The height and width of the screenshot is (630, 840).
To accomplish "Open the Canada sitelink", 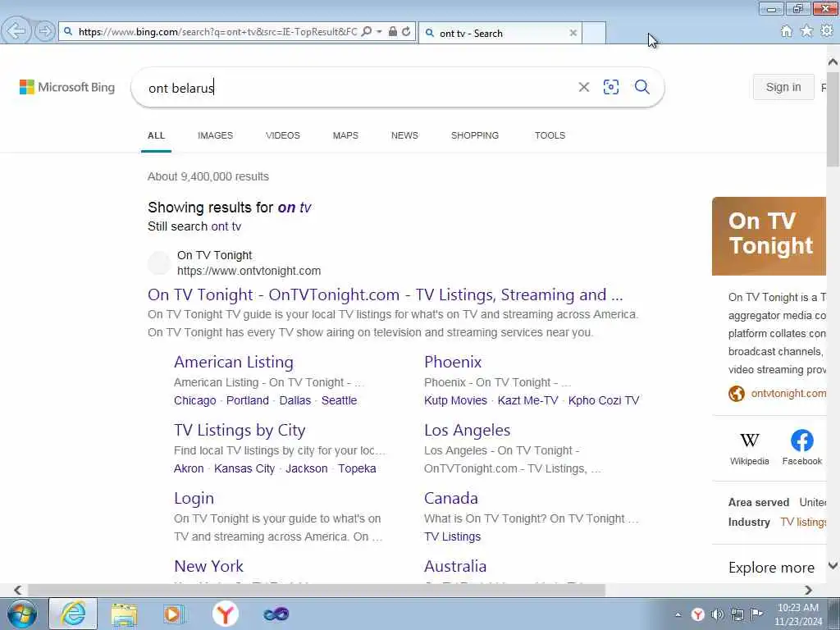I will (451, 498).
